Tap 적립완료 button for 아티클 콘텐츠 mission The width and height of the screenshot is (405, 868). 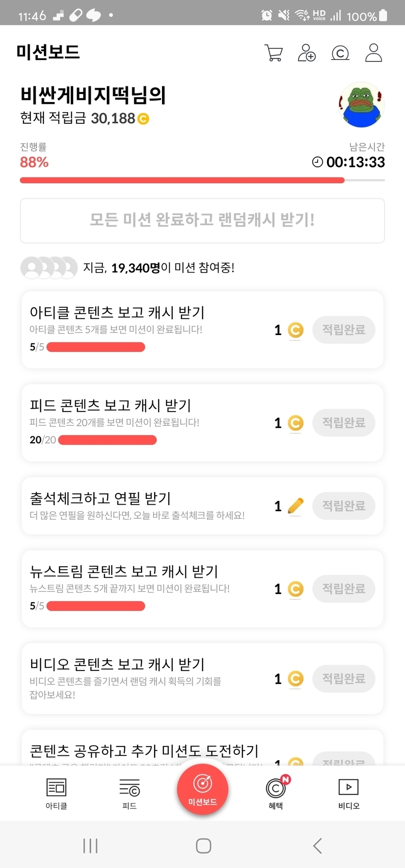[x=344, y=330]
